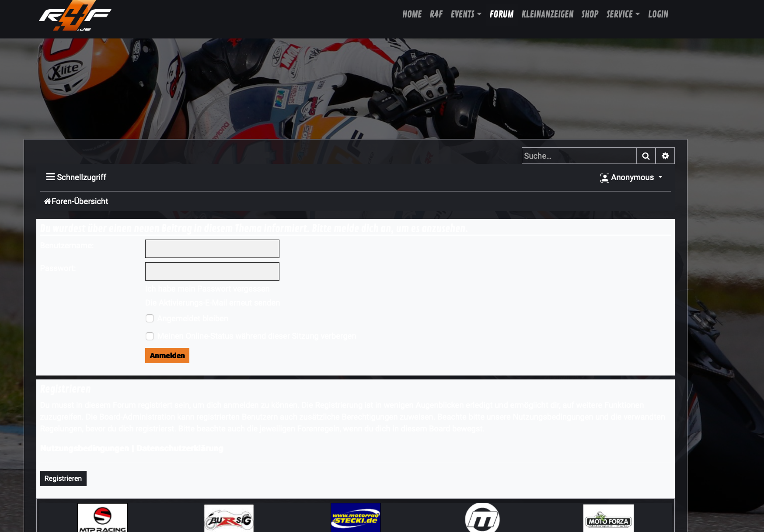764x532 pixels.
Task: Click the search magnifier icon
Action: (x=645, y=156)
